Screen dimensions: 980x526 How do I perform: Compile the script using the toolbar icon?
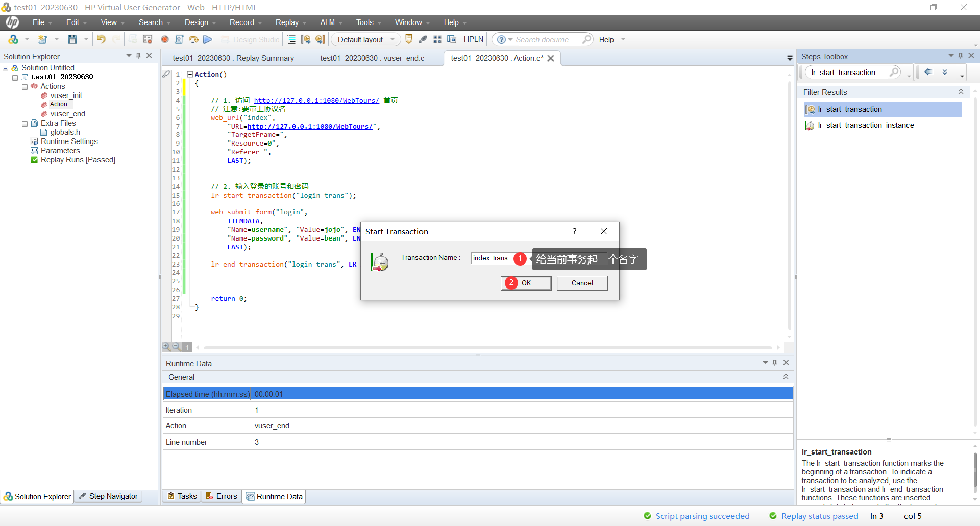(179, 39)
